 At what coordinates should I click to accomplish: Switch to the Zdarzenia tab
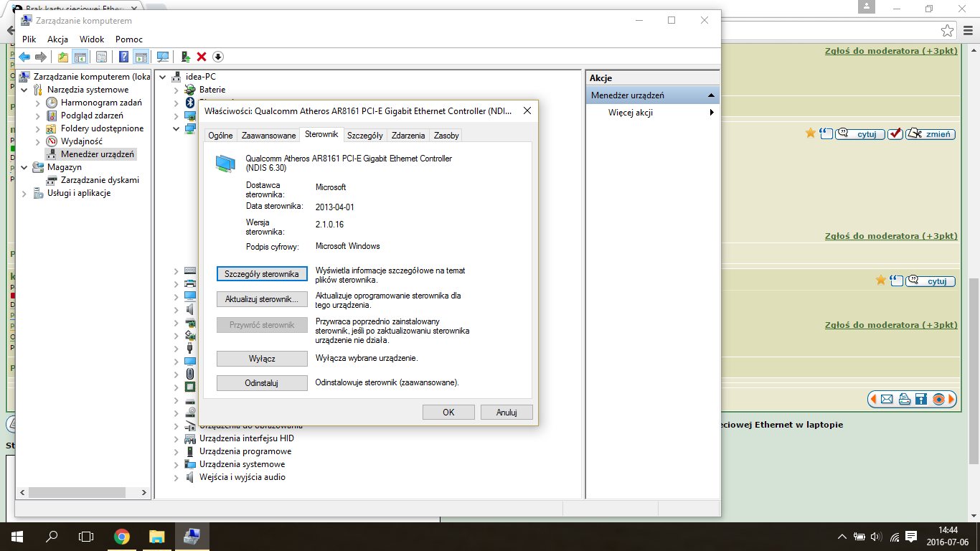coord(408,136)
